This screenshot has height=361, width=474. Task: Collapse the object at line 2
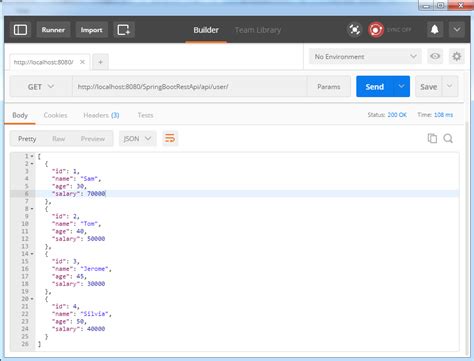click(x=32, y=164)
